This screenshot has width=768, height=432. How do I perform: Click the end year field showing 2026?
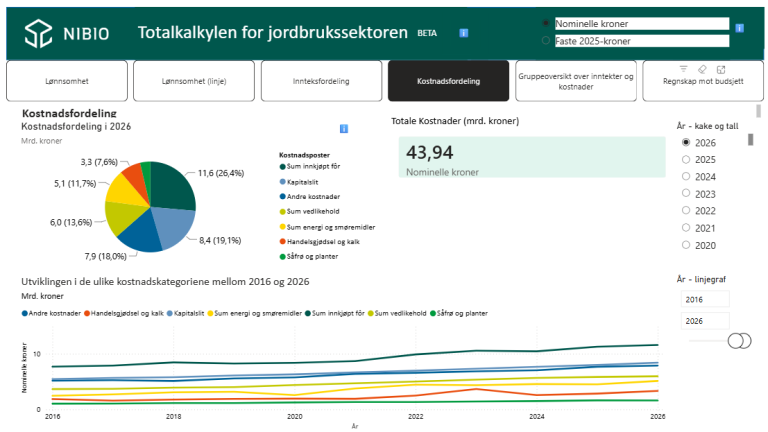point(705,321)
